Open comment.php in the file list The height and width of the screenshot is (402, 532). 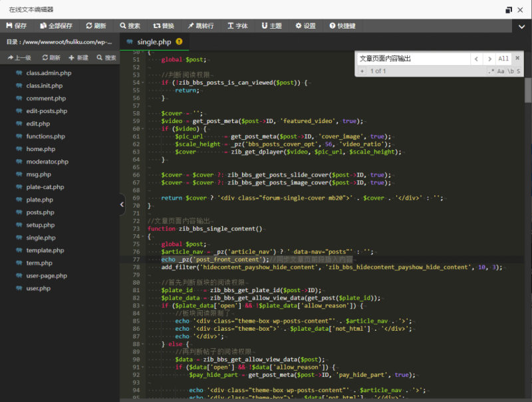click(x=46, y=99)
